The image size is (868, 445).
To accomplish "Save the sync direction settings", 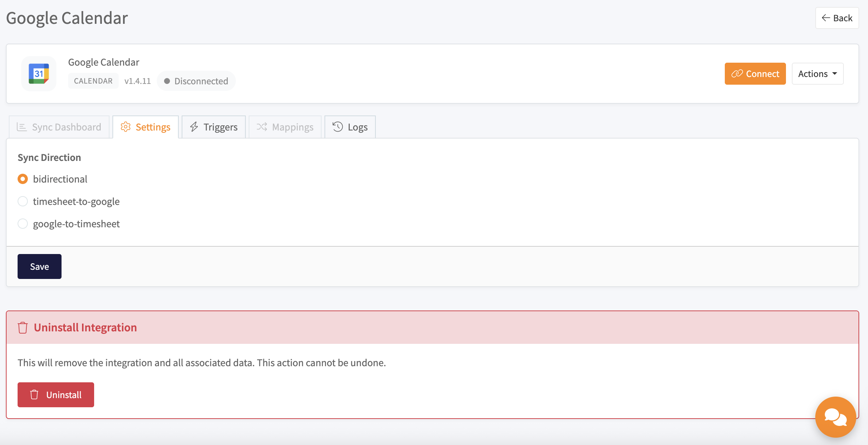I will [40, 266].
